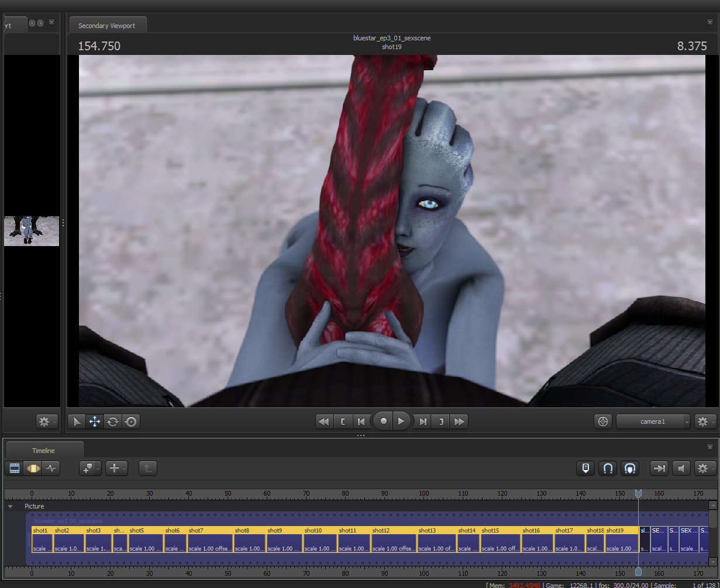720x588 pixels.
Task: Select the shot11 clip
Action: pos(354,539)
